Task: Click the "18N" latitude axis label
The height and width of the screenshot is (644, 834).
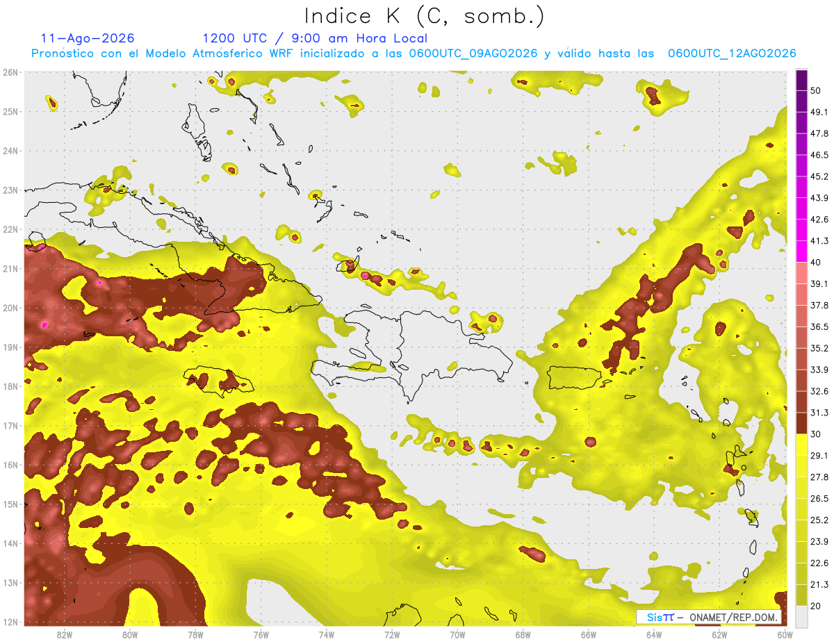Action: pyautogui.click(x=10, y=386)
